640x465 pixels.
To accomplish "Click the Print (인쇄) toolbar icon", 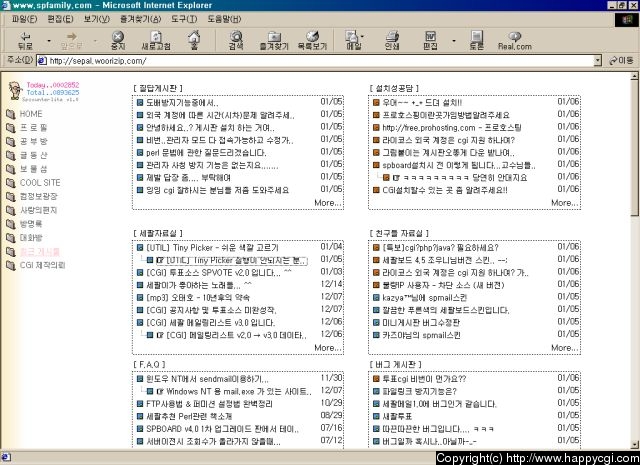I will click(392, 40).
